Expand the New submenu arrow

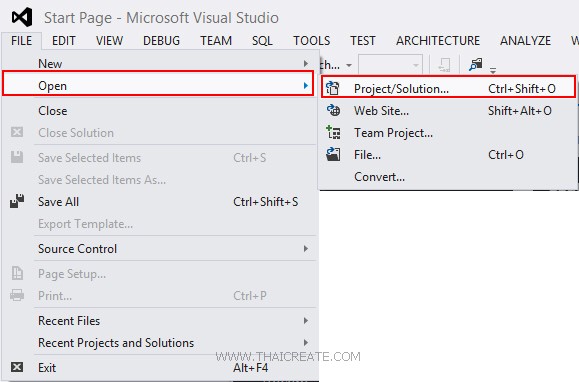coord(305,63)
